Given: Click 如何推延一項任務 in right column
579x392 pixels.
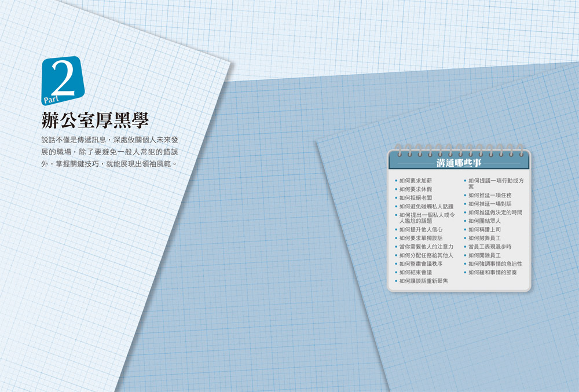Looking at the screenshot, I should [490, 196].
